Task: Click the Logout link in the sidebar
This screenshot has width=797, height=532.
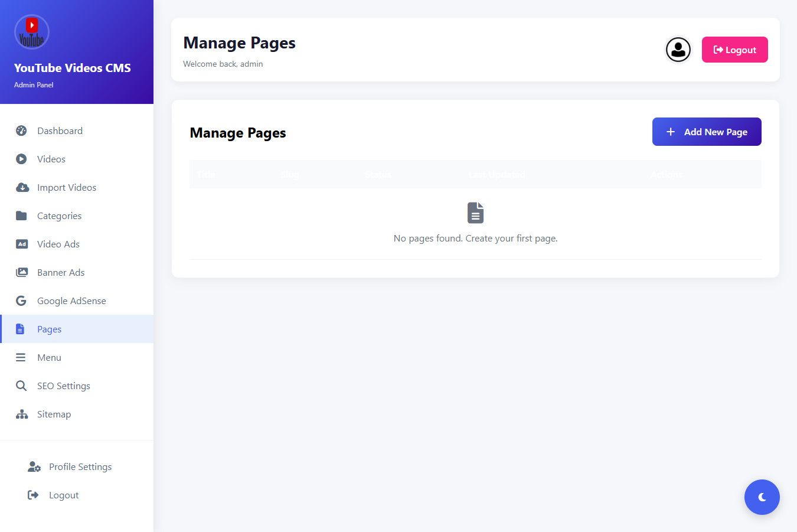Action: pos(77,495)
